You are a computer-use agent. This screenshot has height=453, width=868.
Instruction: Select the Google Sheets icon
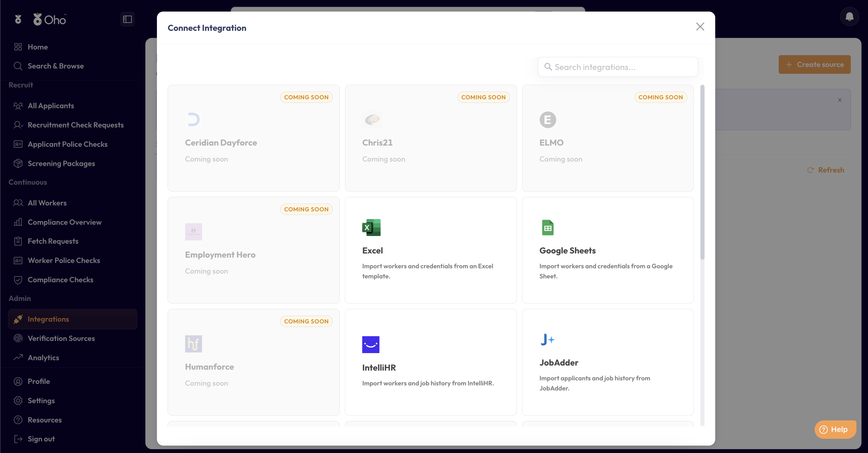[548, 228]
